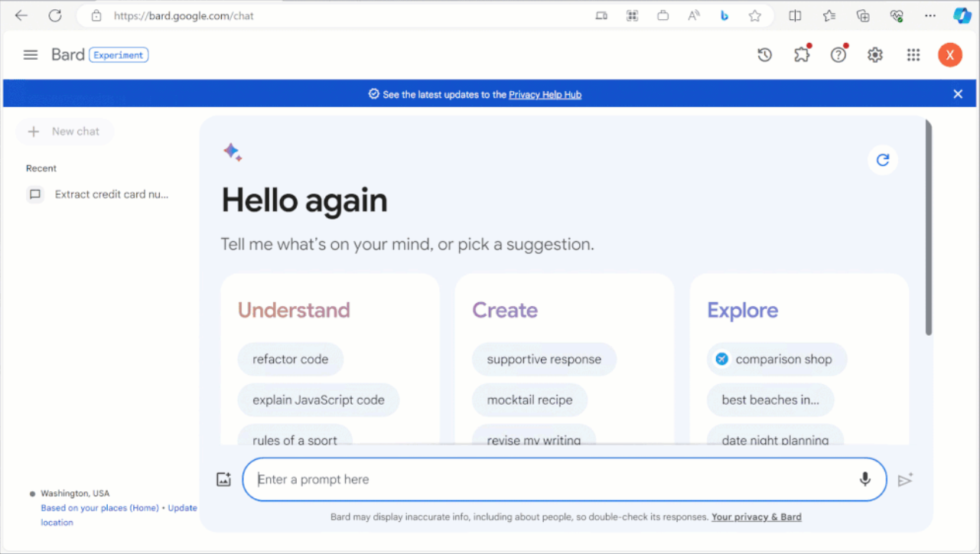Select the best beaches in... suggestion
980x554 pixels.
pos(770,399)
